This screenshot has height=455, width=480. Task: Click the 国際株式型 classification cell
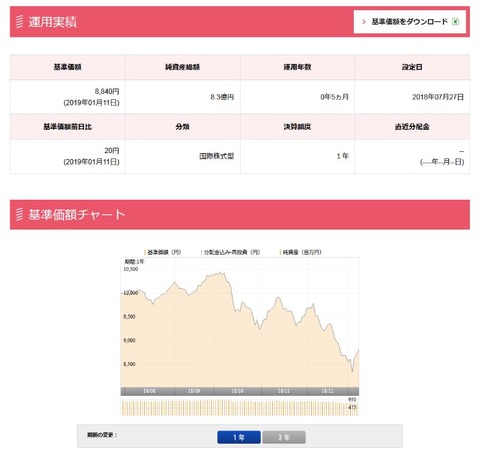[x=217, y=156]
